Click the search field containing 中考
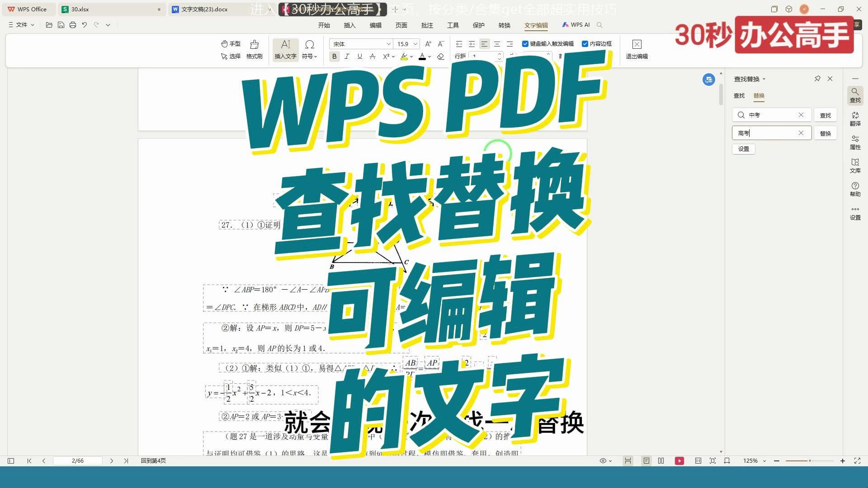 (771, 115)
